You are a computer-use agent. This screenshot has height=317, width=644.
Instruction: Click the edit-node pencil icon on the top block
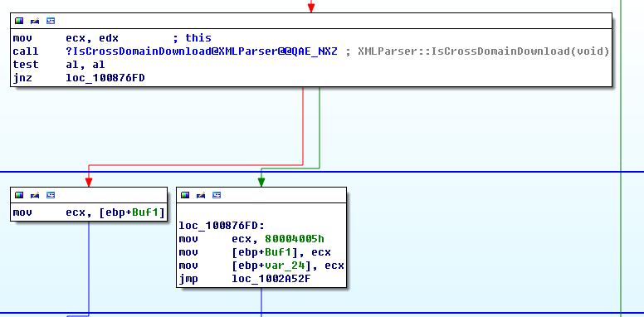[35, 21]
